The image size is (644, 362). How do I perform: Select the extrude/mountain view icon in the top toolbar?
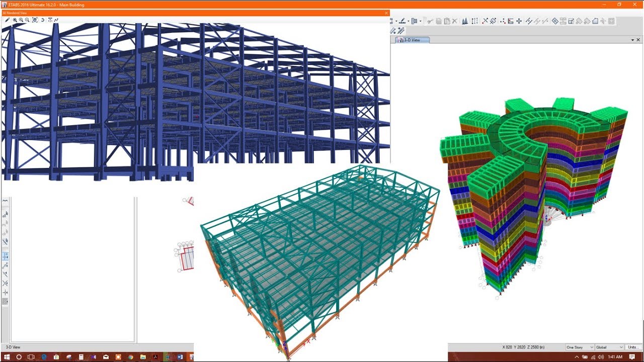[464, 20]
